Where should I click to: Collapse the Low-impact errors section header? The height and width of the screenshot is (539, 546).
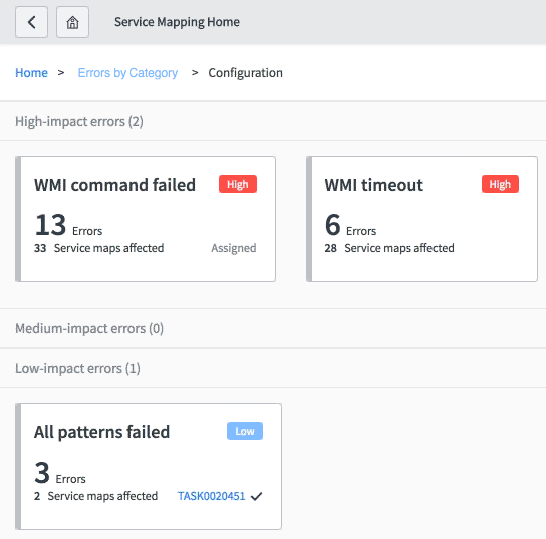273,368
